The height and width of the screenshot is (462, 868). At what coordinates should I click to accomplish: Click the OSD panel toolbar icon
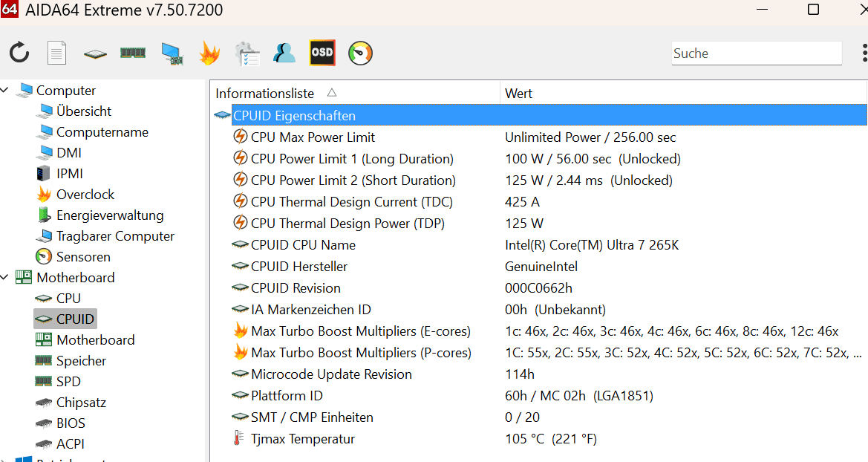pos(322,53)
